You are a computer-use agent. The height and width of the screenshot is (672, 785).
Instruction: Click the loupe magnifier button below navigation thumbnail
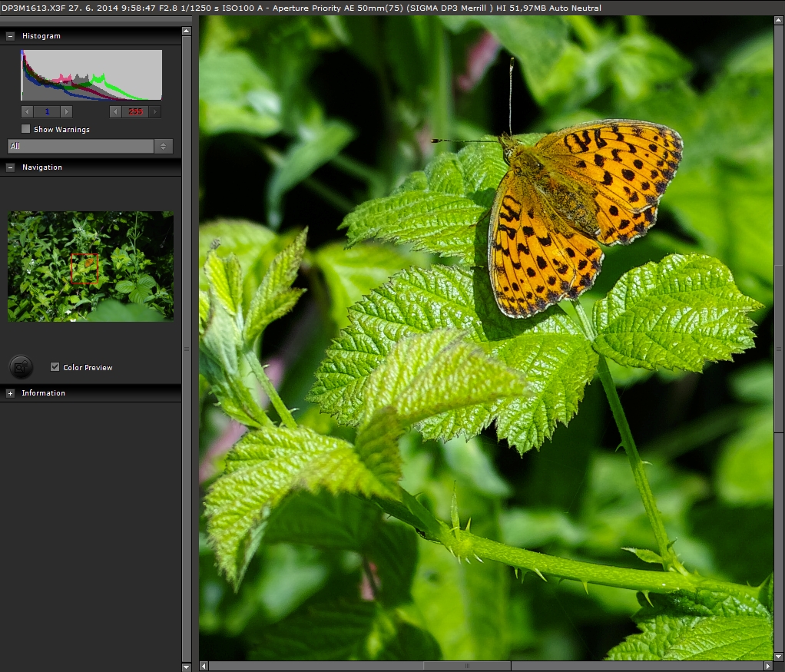(22, 367)
